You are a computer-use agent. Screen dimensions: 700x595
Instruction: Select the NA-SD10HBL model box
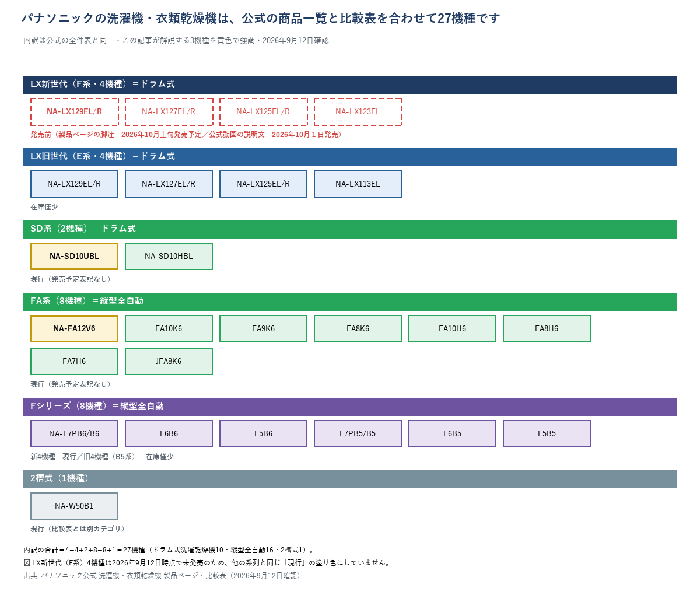(169, 257)
